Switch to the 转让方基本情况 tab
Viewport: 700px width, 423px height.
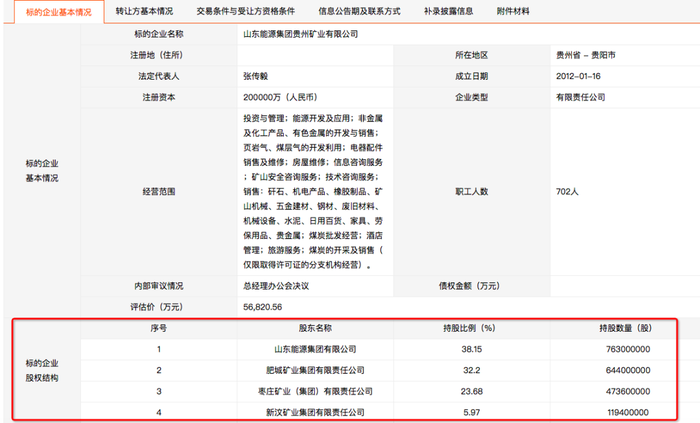[x=144, y=11]
